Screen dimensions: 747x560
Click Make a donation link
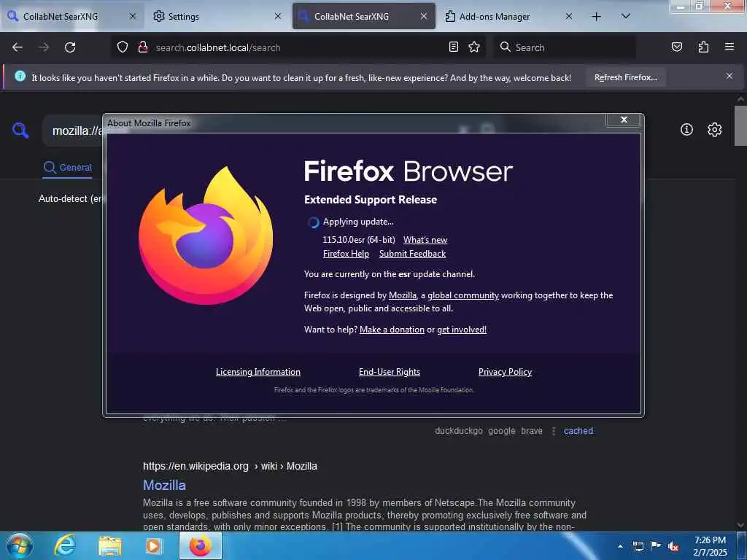392,330
